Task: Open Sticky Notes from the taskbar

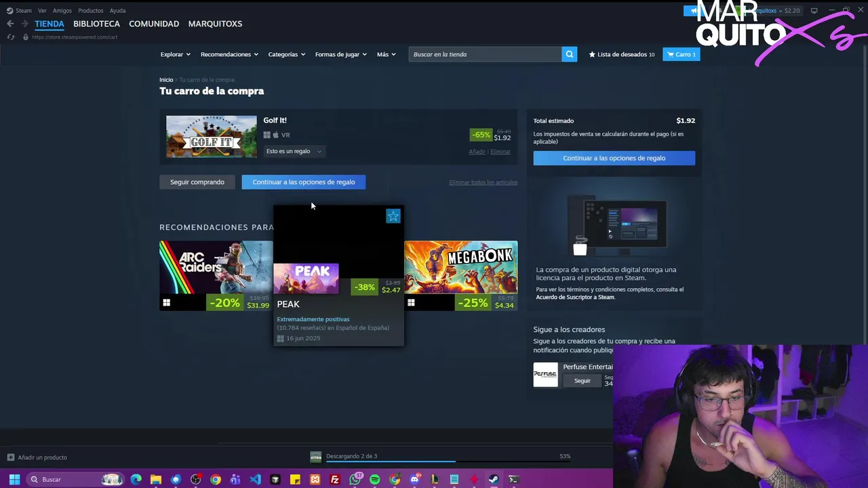Action: 295,479
